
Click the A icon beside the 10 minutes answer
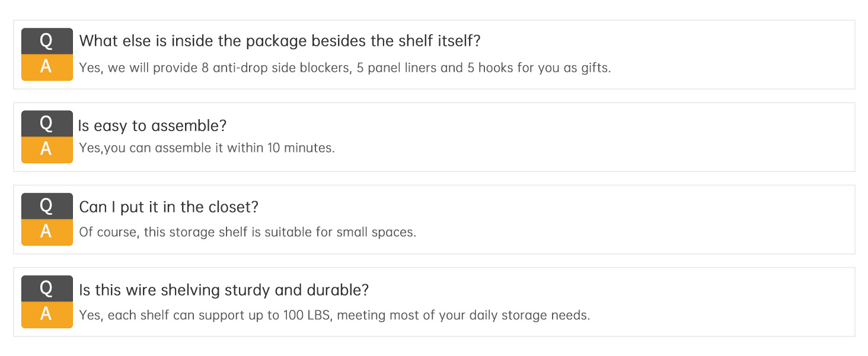tap(47, 150)
